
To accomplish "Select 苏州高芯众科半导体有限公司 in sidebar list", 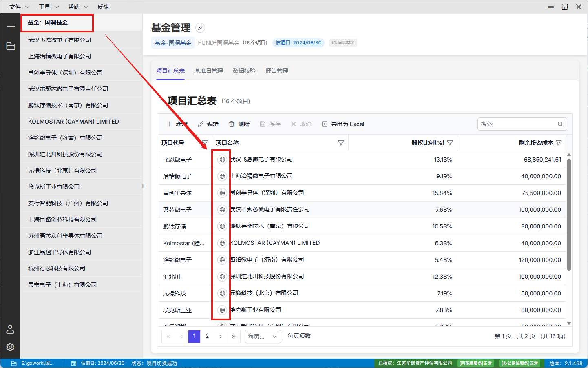I will (82, 236).
